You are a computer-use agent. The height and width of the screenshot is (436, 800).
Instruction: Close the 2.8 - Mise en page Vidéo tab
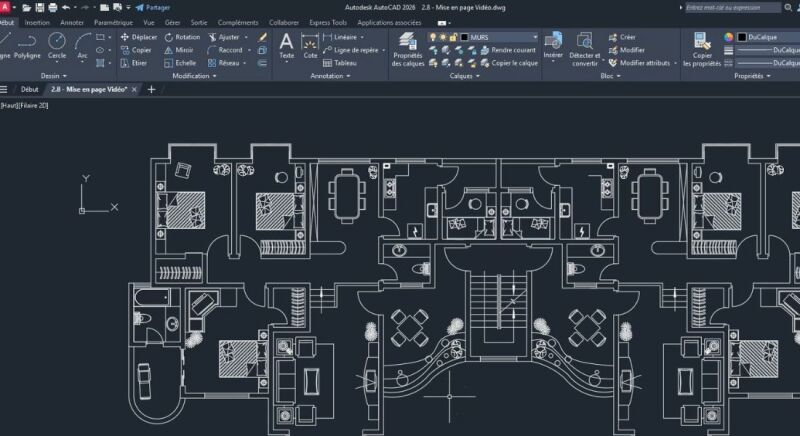pyautogui.click(x=134, y=89)
